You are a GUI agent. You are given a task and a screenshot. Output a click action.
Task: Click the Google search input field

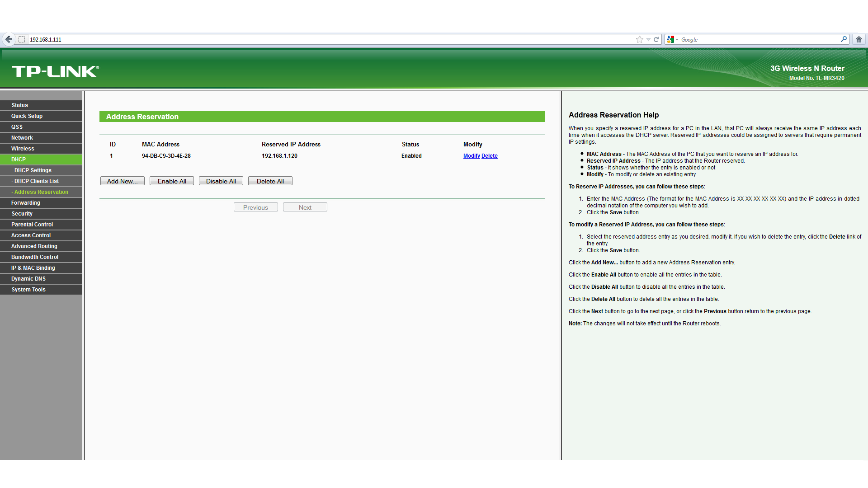click(759, 39)
